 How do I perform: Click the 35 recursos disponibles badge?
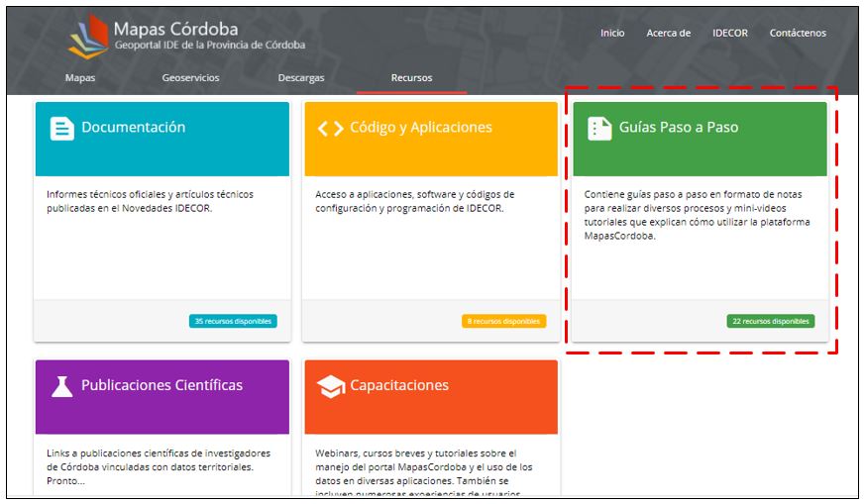click(233, 321)
